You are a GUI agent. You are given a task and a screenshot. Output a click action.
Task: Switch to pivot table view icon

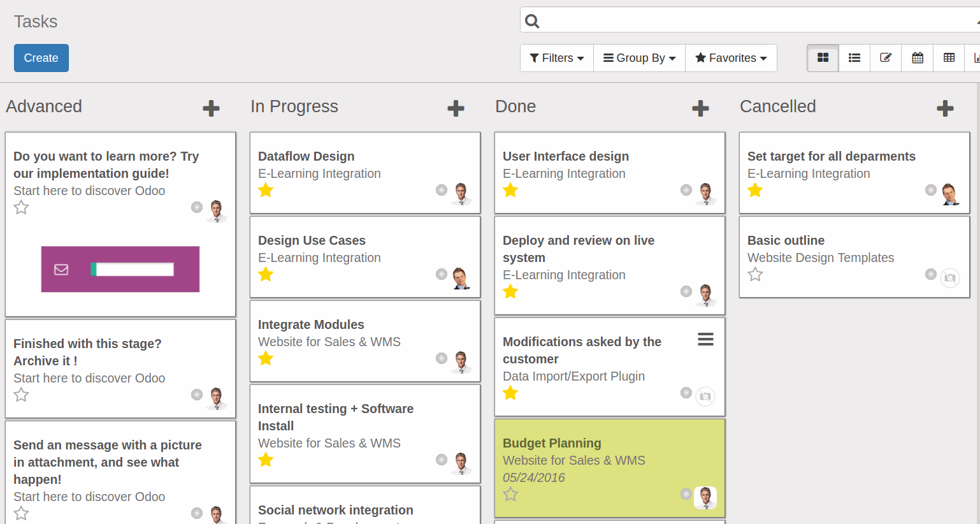coord(949,58)
